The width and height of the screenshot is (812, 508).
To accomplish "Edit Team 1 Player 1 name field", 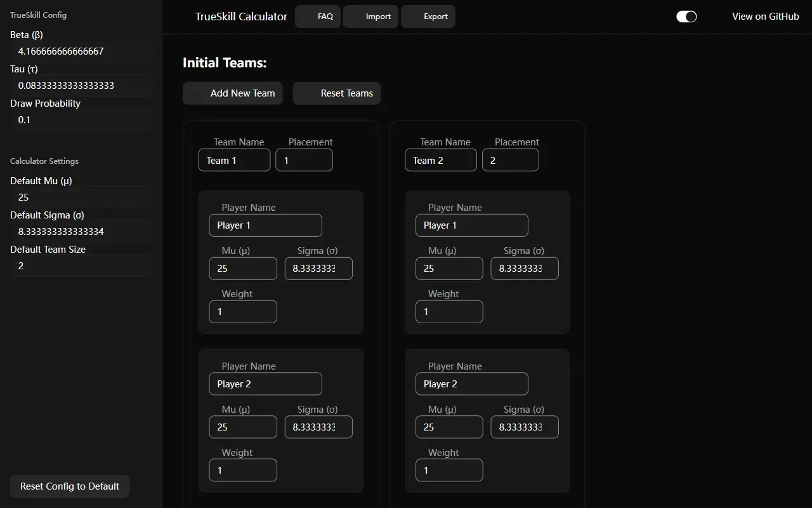I will coord(266,225).
